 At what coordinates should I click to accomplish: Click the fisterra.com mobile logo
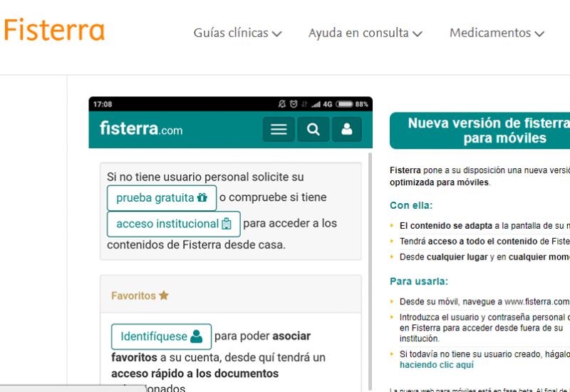point(141,129)
